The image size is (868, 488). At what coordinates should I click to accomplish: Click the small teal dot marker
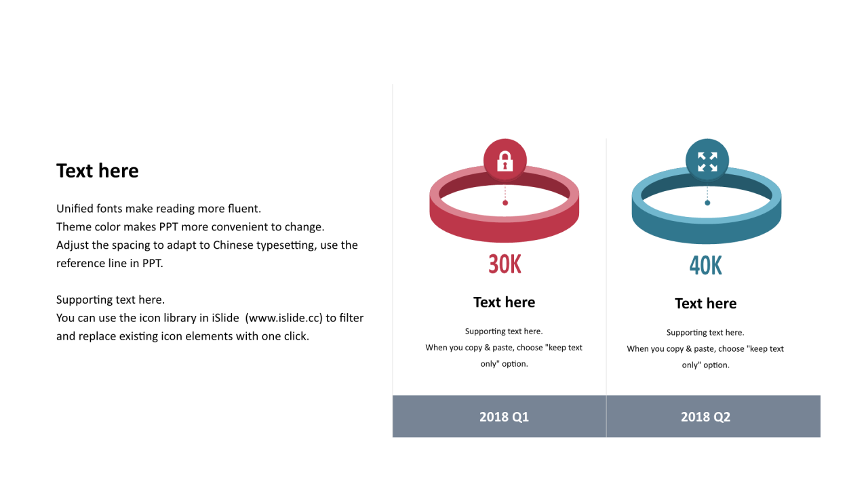click(x=707, y=203)
